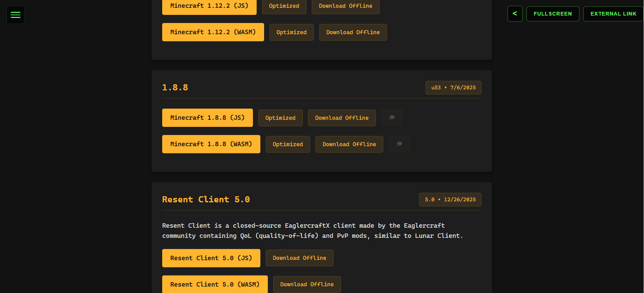Click the u53 • 7/6/2025 version badge
Screen dimensions: 644x293
point(453,88)
